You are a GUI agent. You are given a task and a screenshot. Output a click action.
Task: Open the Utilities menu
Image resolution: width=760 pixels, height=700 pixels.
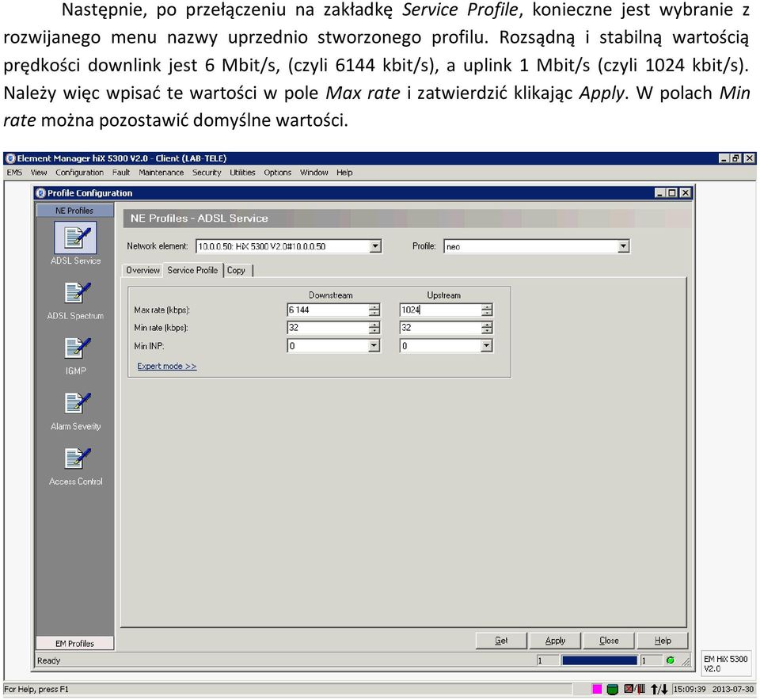(x=242, y=173)
